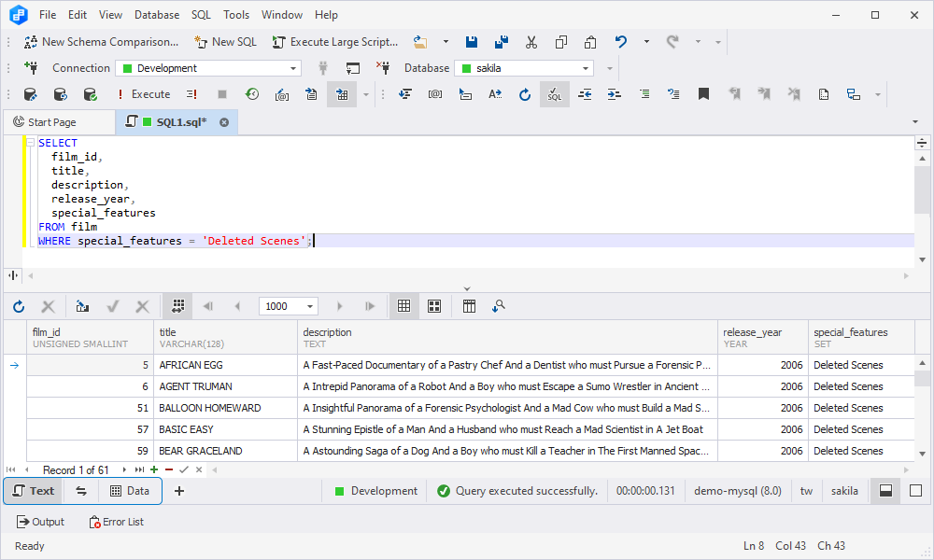Viewport: 934px width, 560px height.
Task: Add a new record with green plus
Action: pos(154,469)
